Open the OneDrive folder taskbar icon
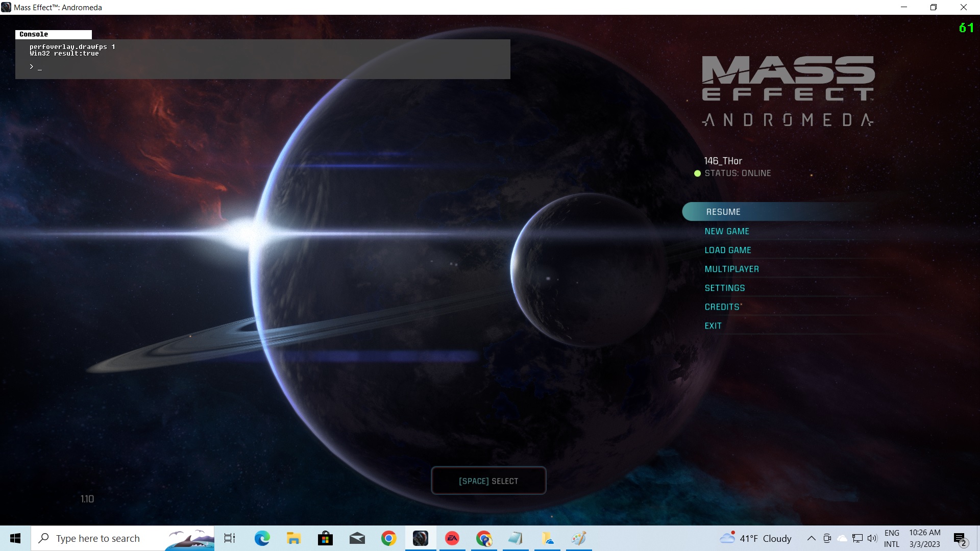The image size is (980, 551). pos(547,538)
